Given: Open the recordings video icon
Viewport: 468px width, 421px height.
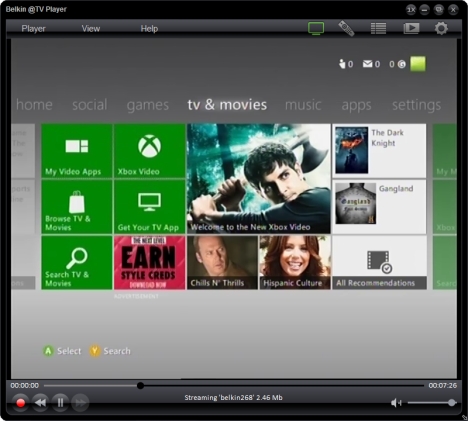Looking at the screenshot, I should click(411, 28).
